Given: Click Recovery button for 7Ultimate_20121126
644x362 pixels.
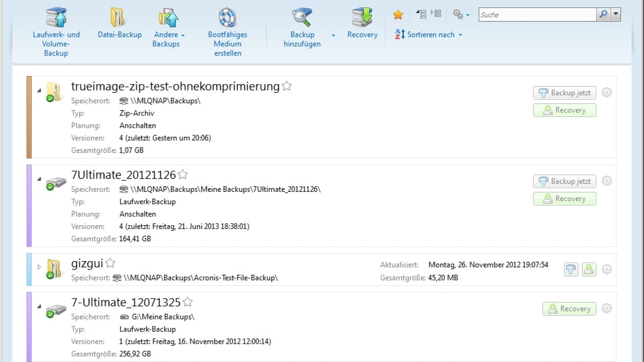Looking at the screenshot, I should [564, 199].
